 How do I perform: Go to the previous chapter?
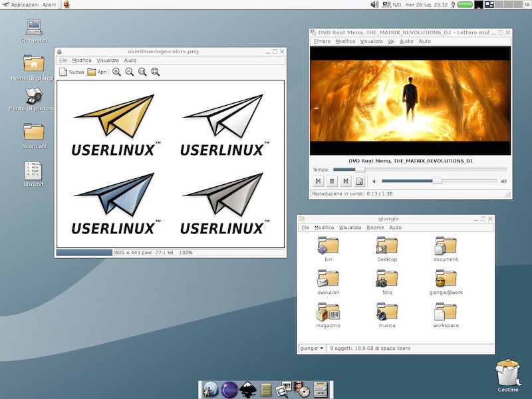pyautogui.click(x=319, y=181)
